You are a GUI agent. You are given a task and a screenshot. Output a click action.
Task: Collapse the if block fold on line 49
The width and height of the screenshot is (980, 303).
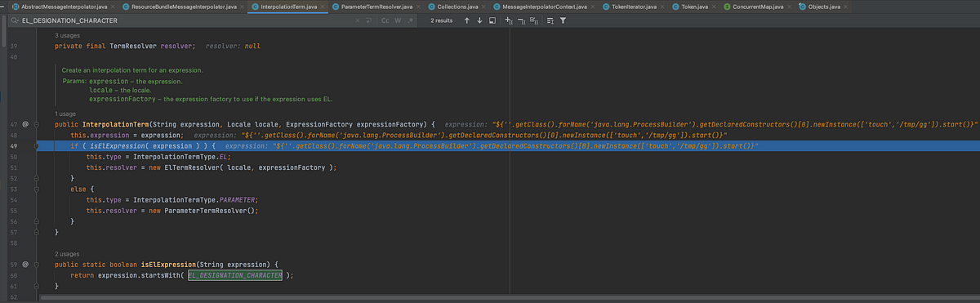click(36, 145)
